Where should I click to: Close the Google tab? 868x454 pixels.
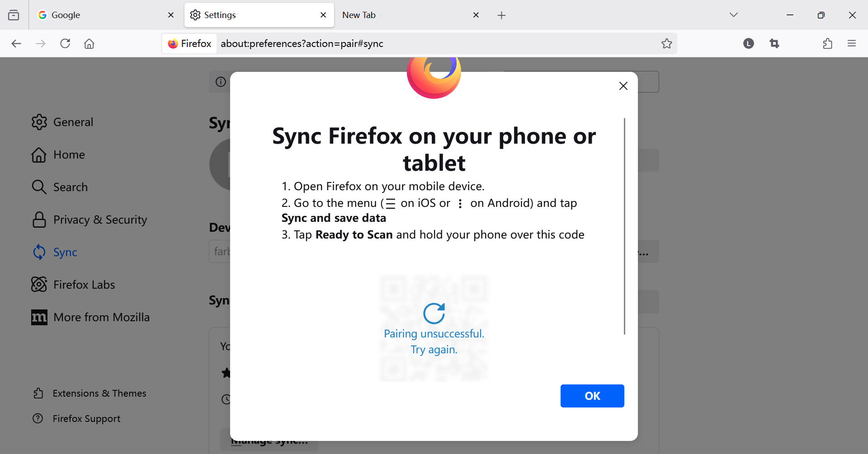pos(171,15)
